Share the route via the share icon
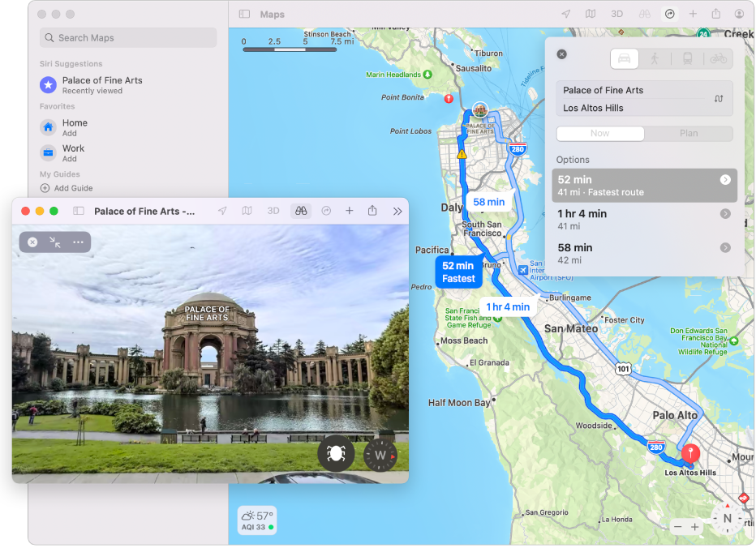756x548 pixels. point(717,14)
